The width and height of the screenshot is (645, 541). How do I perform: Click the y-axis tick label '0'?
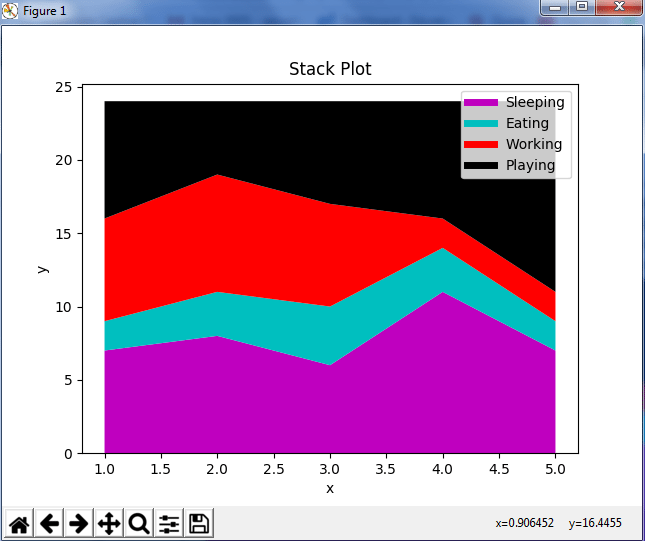pos(68,454)
